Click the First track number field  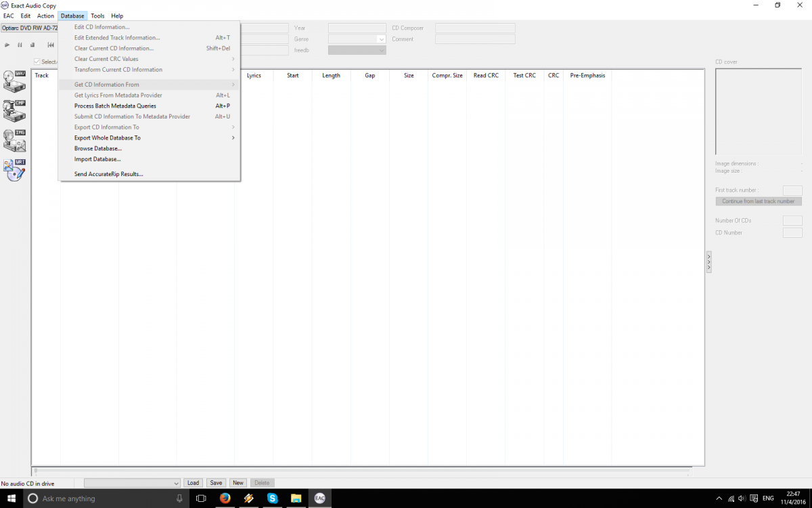coord(792,190)
